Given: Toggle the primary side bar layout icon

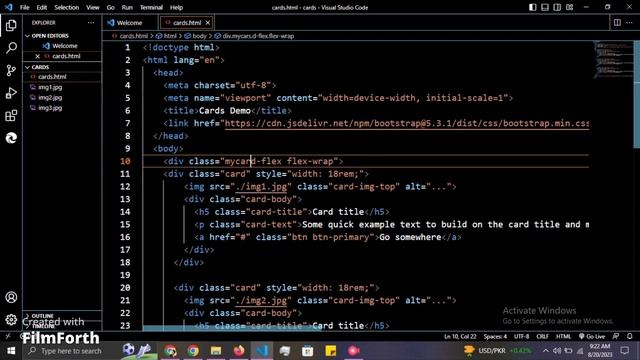Looking at the screenshot, I should 533,7.
